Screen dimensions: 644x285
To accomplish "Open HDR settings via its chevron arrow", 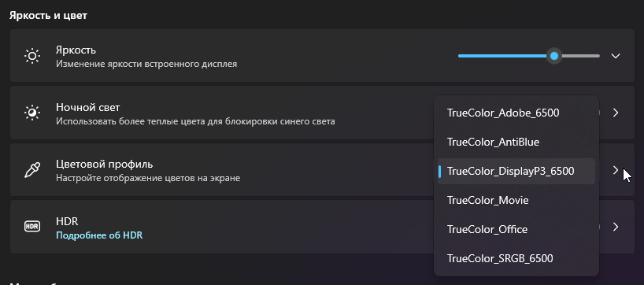I will coord(615,227).
